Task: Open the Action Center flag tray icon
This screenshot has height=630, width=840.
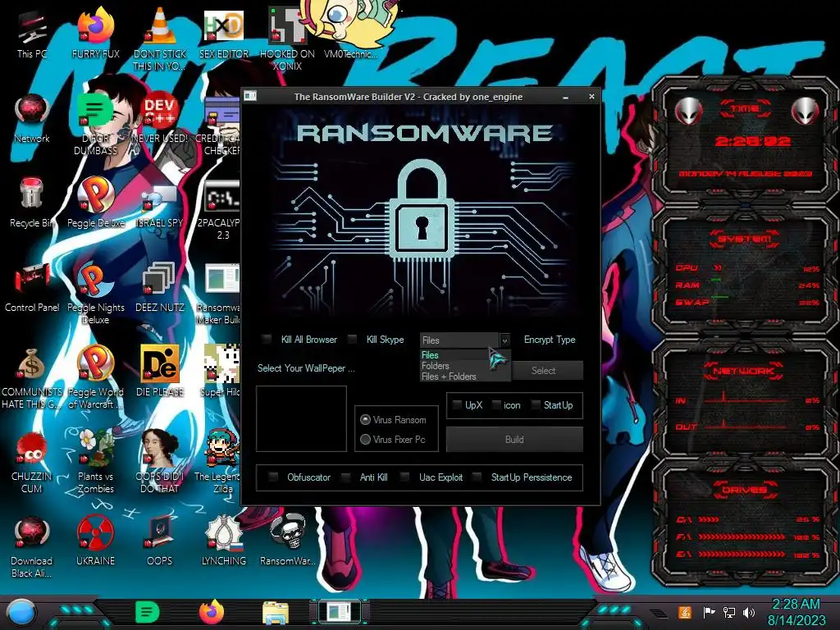Action: [x=709, y=612]
